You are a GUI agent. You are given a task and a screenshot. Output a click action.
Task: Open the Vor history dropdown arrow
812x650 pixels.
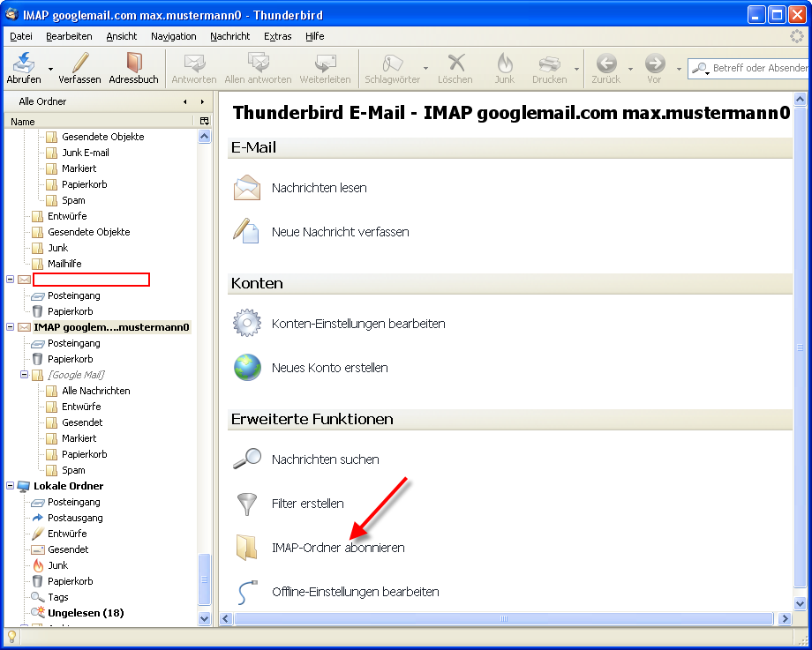(679, 69)
